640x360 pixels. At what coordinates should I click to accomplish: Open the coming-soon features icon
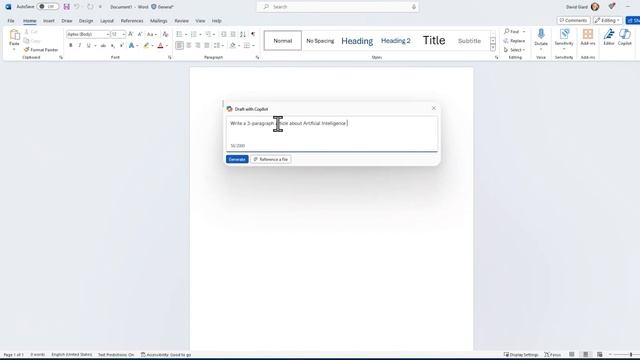click(x=611, y=6)
